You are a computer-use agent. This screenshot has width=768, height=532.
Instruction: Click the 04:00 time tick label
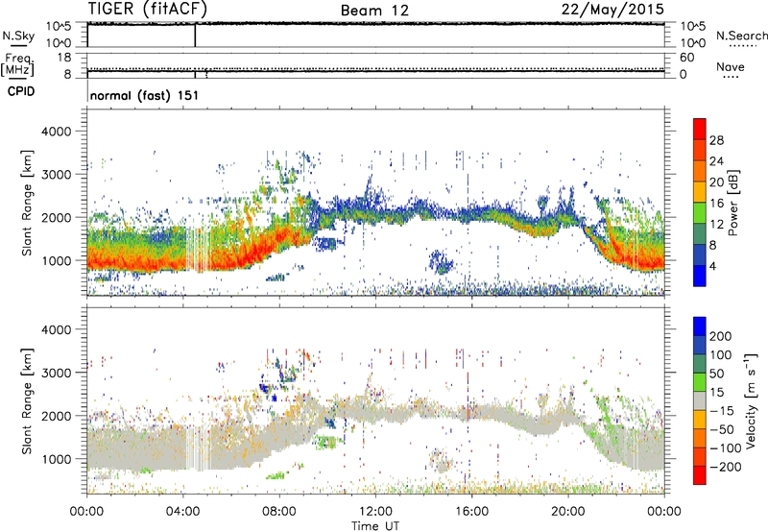point(183,512)
